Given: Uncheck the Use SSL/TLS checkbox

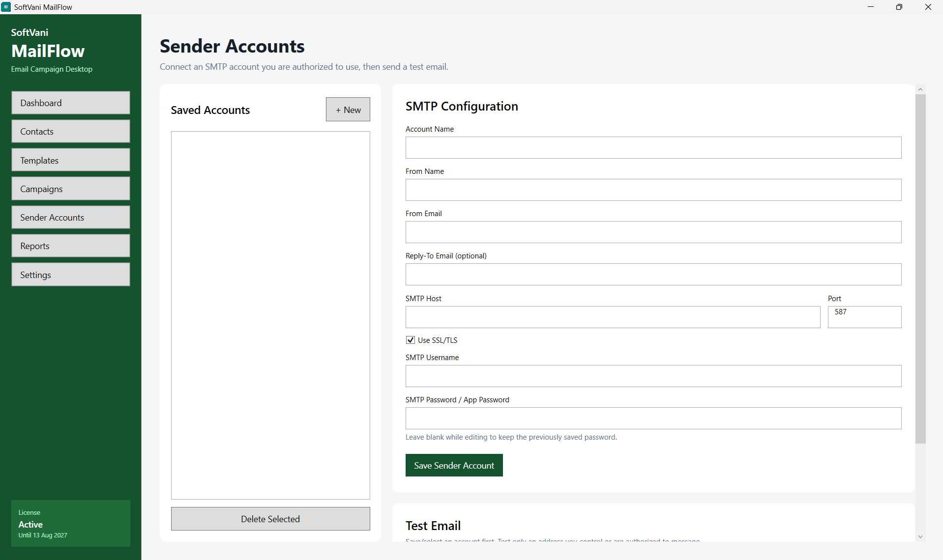Looking at the screenshot, I should pyautogui.click(x=411, y=340).
